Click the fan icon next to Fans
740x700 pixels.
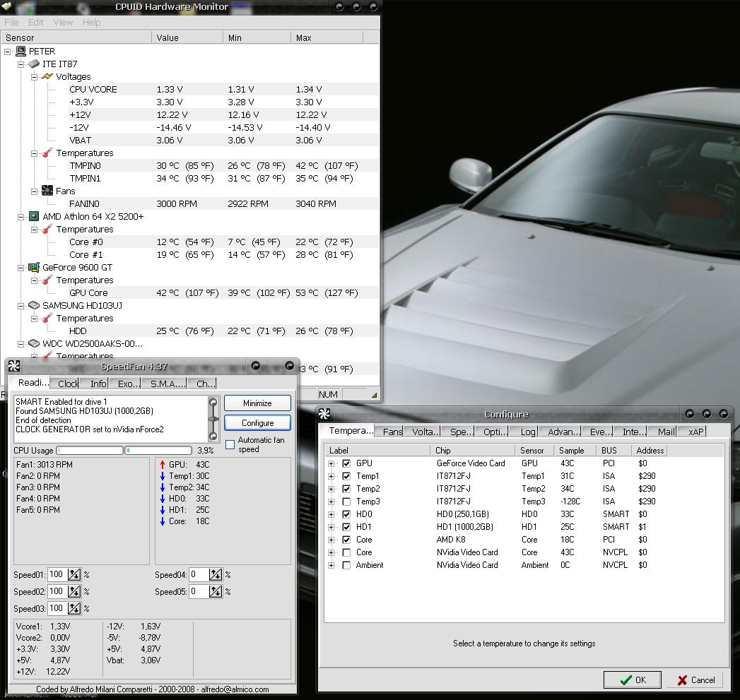(47, 191)
